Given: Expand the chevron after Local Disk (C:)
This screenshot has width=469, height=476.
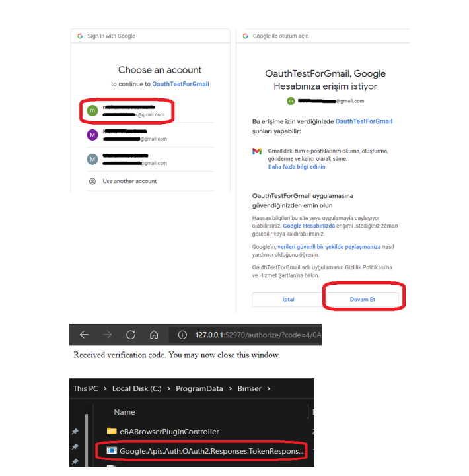Looking at the screenshot, I should pos(168,389).
